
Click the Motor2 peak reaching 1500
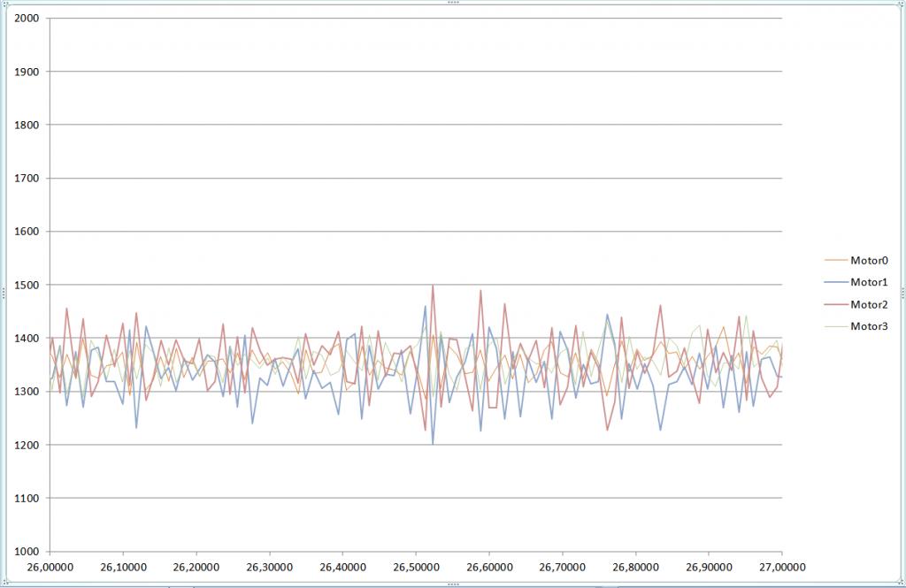coord(433,286)
